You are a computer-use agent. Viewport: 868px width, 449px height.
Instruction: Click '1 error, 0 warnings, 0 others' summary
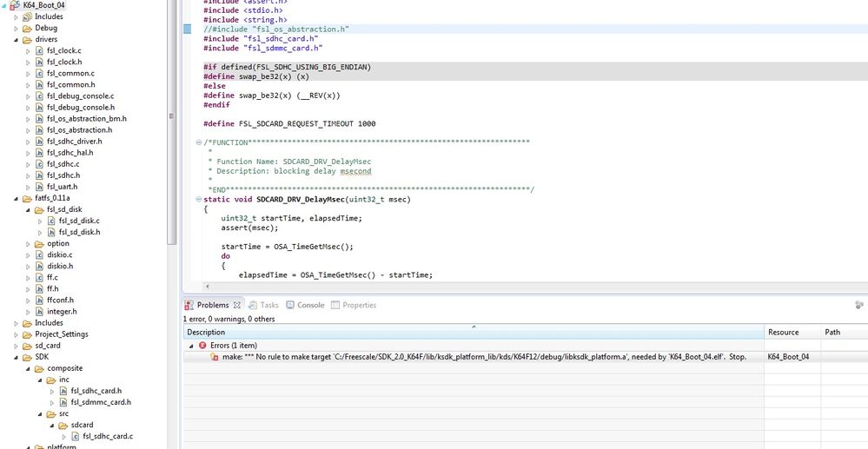(229, 319)
